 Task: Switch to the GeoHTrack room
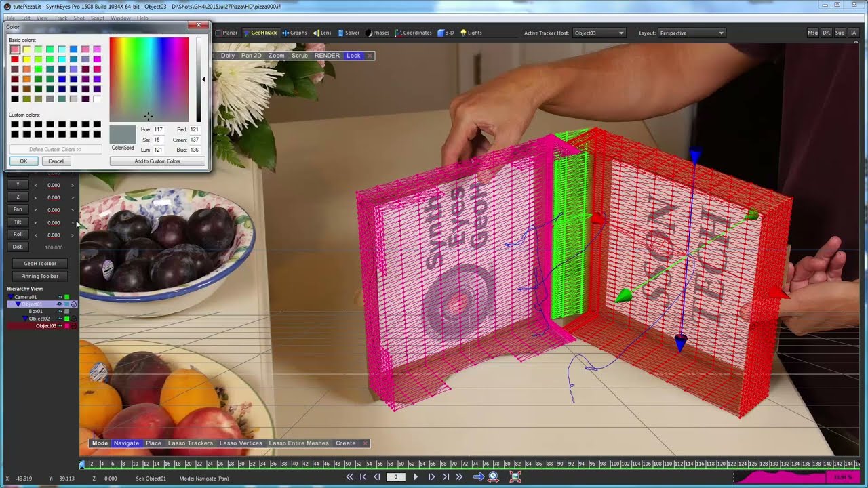pos(260,33)
